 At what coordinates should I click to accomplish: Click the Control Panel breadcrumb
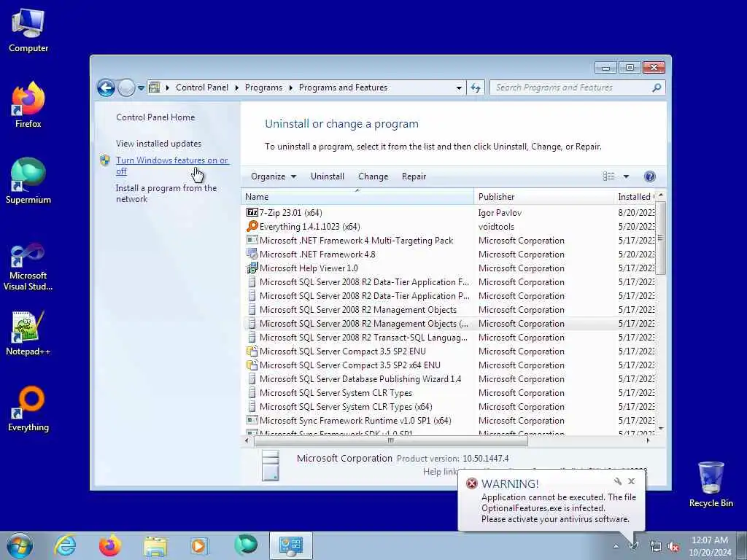(202, 87)
